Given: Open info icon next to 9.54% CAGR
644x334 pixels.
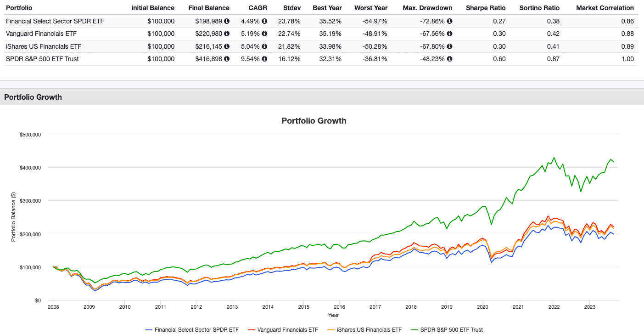Looking at the screenshot, I should tap(264, 59).
